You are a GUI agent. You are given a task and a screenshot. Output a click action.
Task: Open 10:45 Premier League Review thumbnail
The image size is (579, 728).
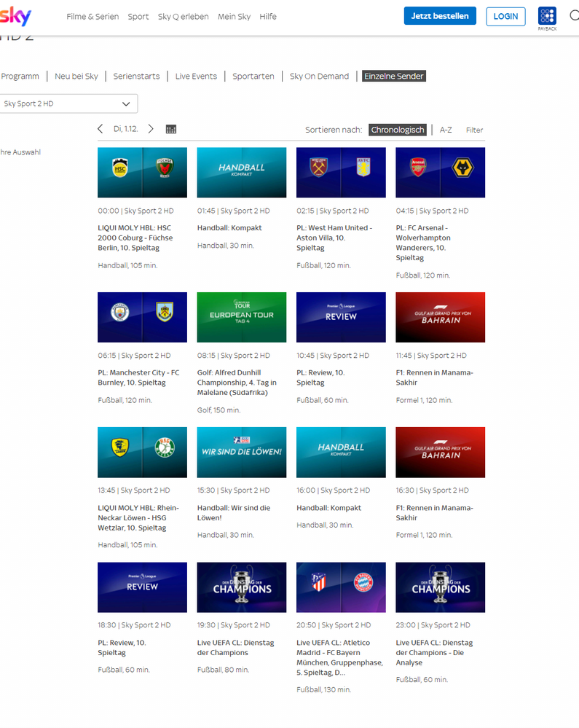341,317
